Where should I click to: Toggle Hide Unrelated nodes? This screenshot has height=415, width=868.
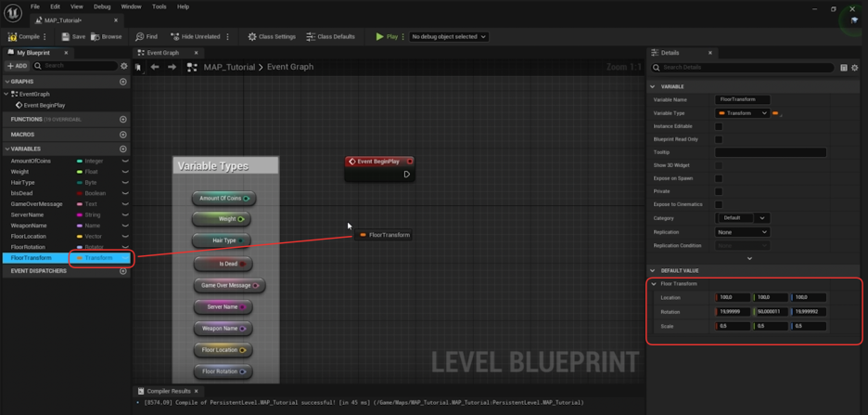(x=196, y=36)
